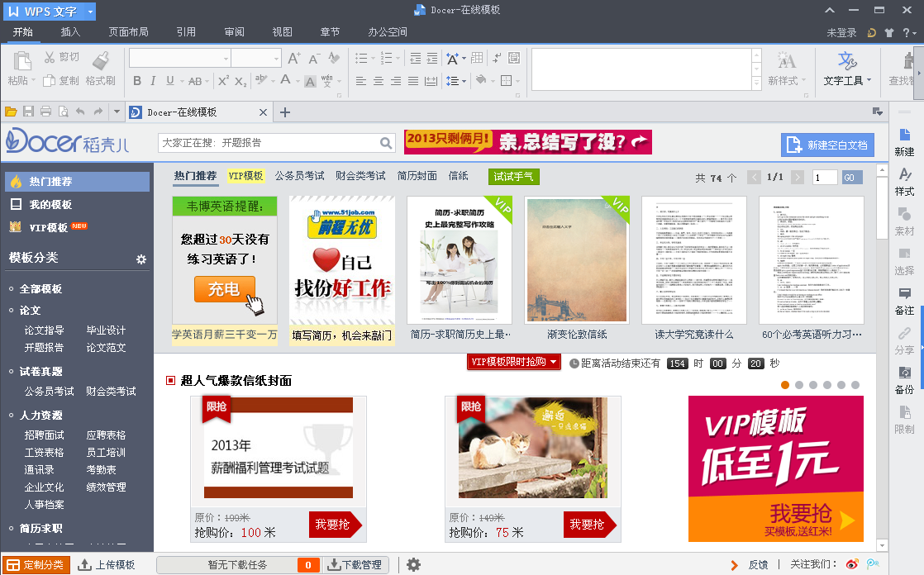Click the search magnifier in Docer search box
The height and width of the screenshot is (575, 924).
(x=386, y=143)
